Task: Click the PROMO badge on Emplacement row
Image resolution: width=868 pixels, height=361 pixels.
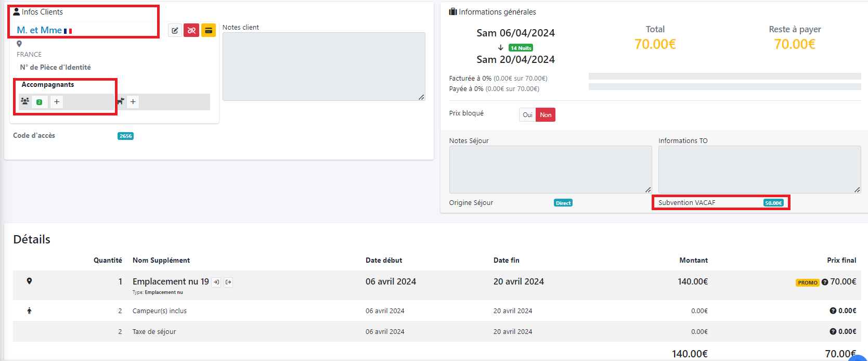Action: (807, 283)
